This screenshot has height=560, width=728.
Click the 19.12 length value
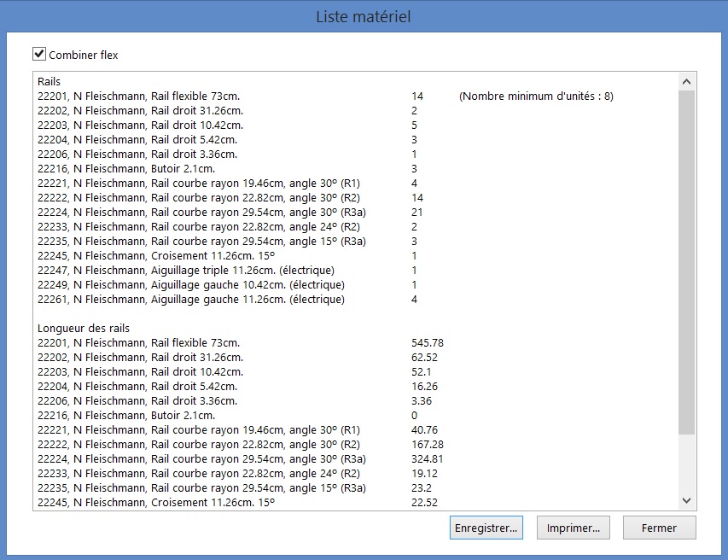424,473
